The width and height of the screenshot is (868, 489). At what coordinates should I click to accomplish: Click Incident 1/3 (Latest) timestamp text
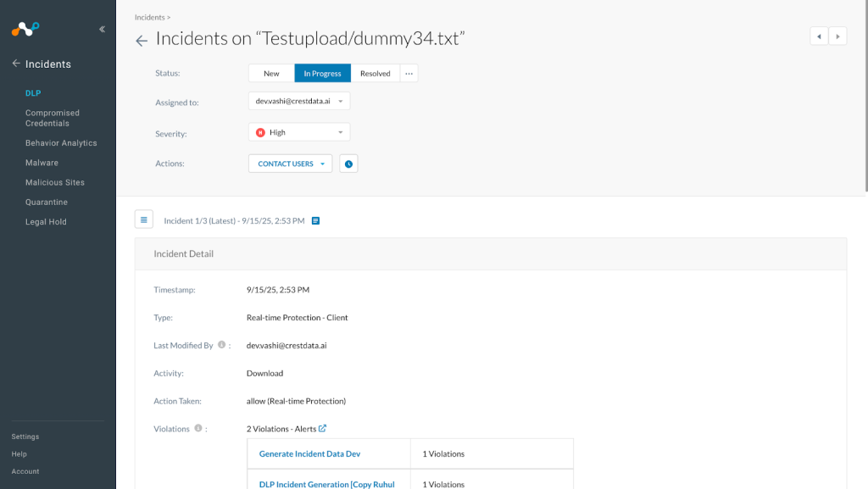[x=234, y=220]
